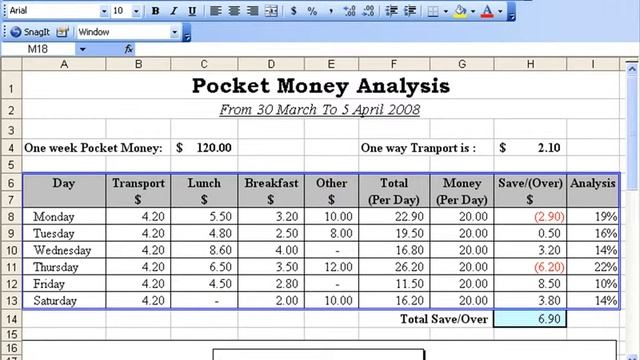Open borders dropdown arrow
The height and width of the screenshot is (360, 640).
click(x=445, y=11)
